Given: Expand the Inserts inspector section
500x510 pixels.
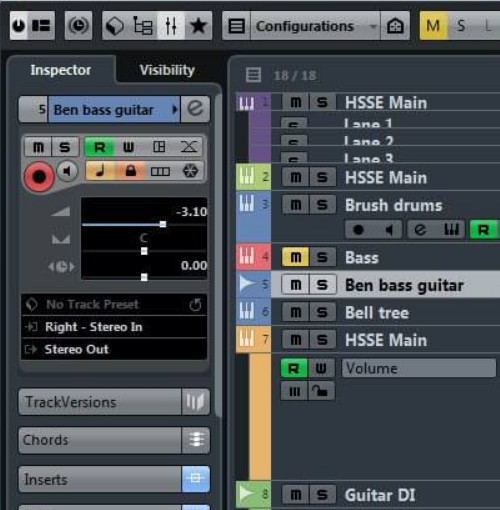Looking at the screenshot, I should tap(100, 479).
